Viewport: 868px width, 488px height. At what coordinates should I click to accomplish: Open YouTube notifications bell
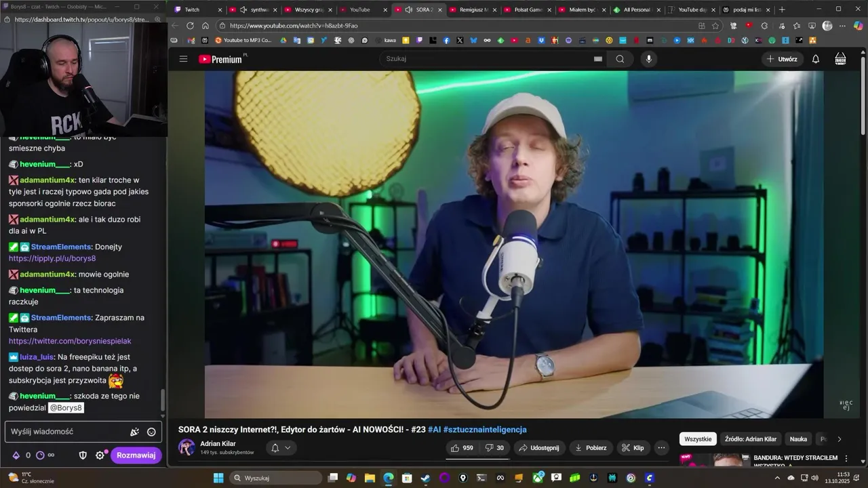coord(816,59)
